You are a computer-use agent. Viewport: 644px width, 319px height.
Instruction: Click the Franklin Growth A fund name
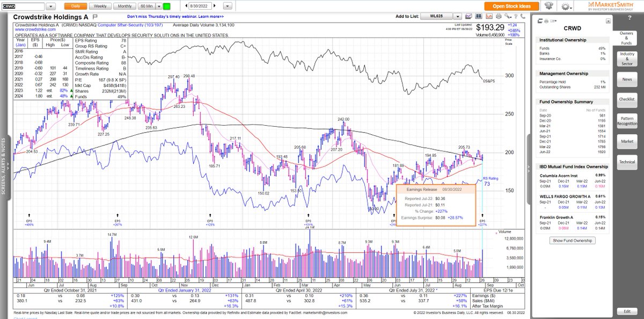coord(559,217)
